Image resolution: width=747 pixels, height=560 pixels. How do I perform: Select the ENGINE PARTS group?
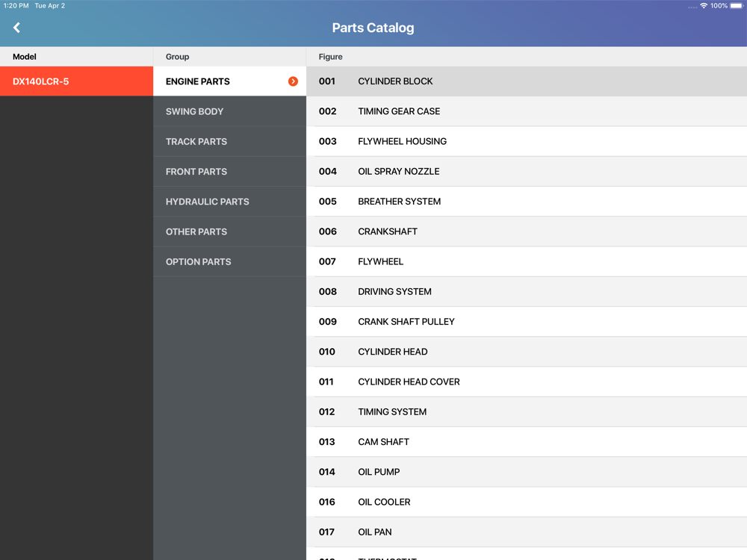(229, 81)
